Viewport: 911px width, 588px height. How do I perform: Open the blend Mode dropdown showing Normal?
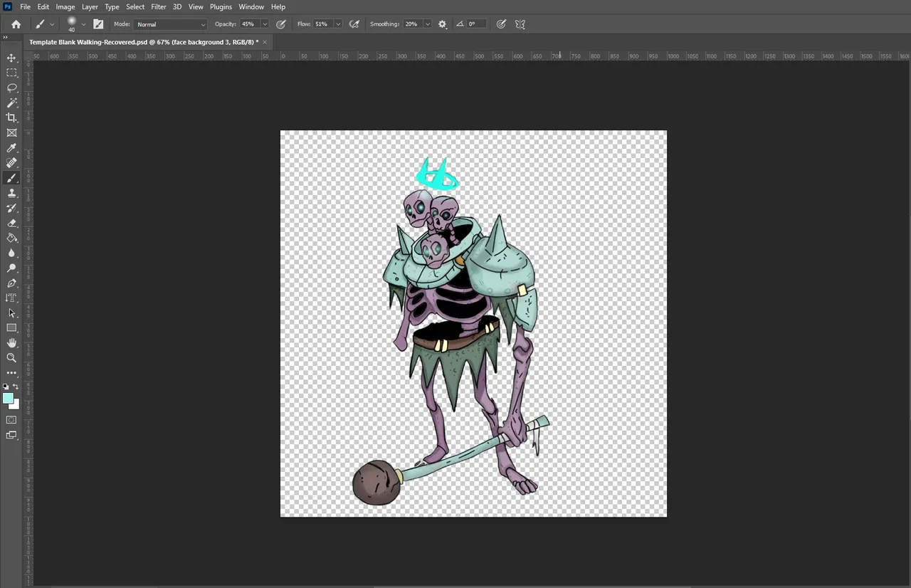coord(171,24)
